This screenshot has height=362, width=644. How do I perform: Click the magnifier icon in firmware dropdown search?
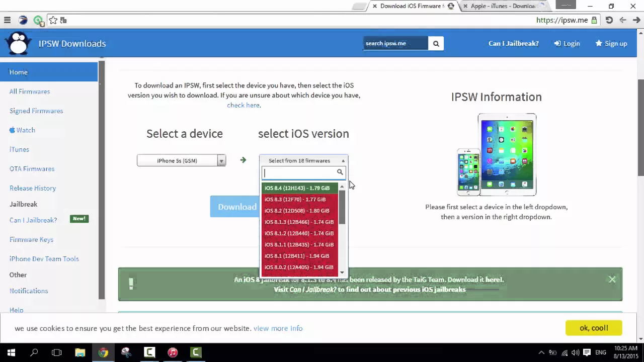340,172
